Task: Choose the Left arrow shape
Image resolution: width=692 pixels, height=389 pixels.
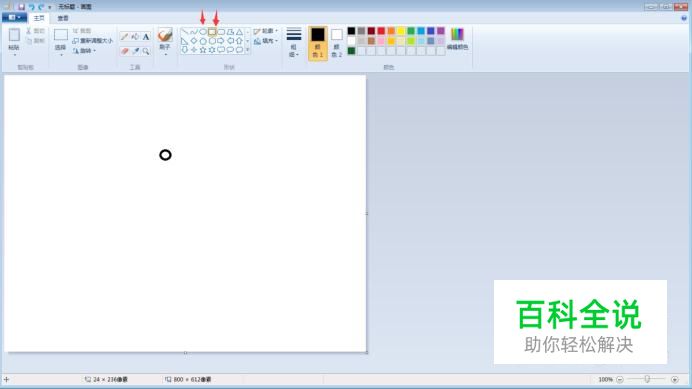Action: click(230, 41)
